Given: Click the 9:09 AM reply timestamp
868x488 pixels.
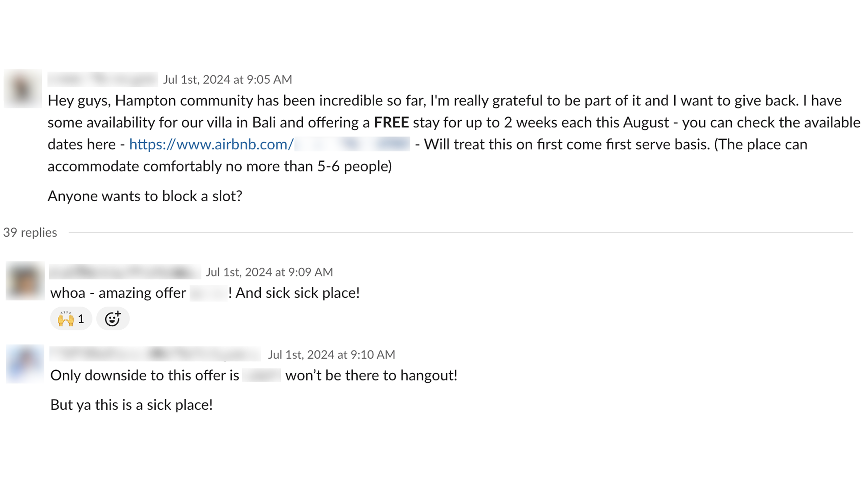Looking at the screenshot, I should point(269,272).
